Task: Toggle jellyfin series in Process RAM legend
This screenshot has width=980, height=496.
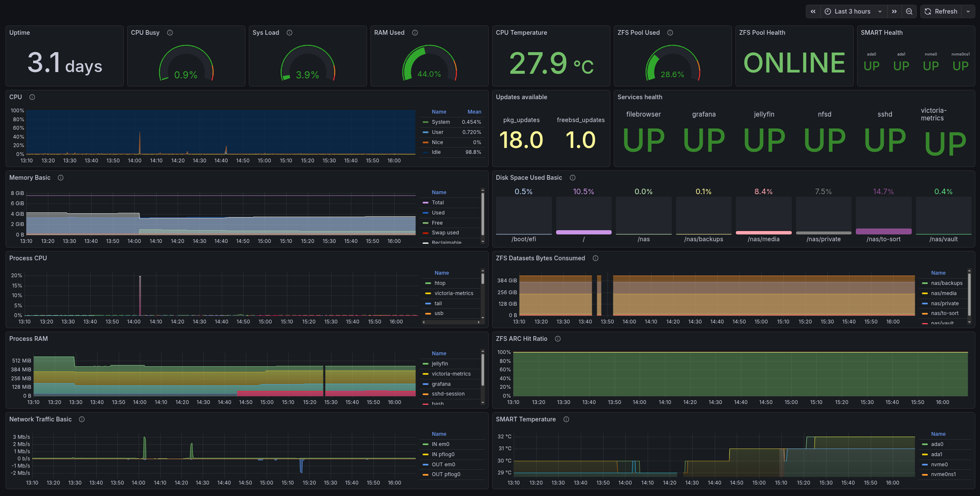Action: click(440, 364)
